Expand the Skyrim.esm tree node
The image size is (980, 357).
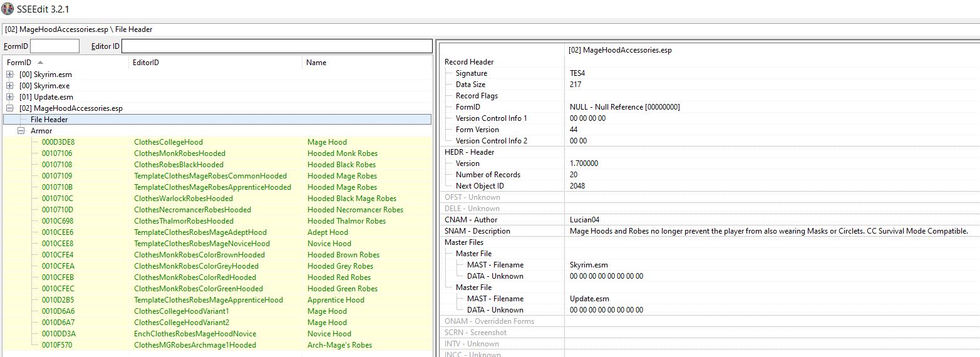10,75
